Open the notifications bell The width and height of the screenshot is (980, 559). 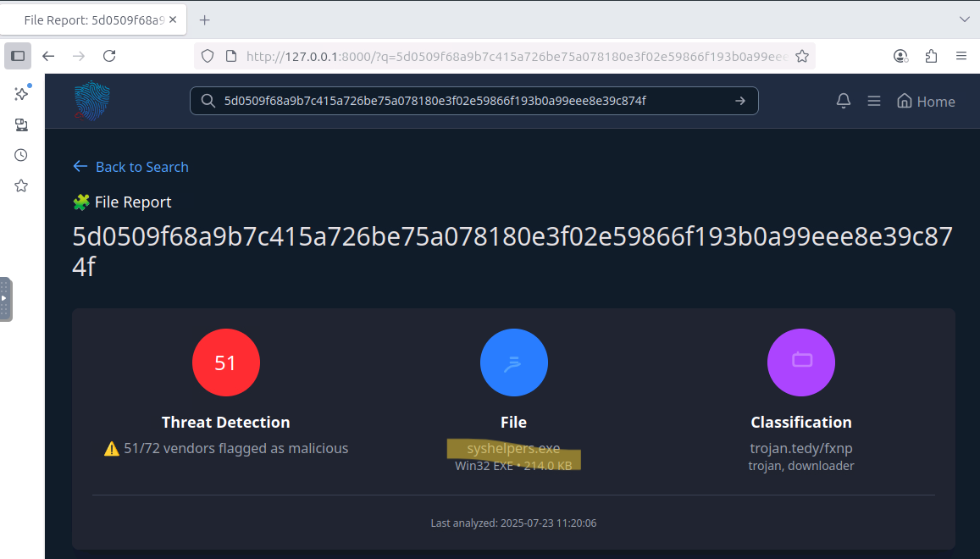(843, 101)
